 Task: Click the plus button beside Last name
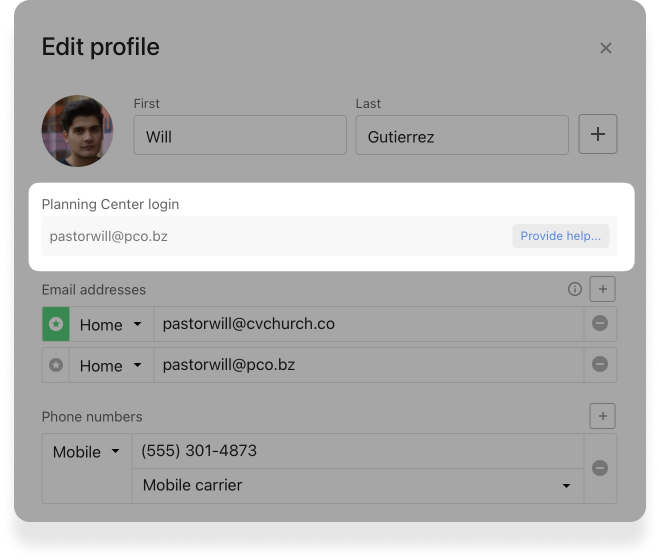[x=598, y=135]
